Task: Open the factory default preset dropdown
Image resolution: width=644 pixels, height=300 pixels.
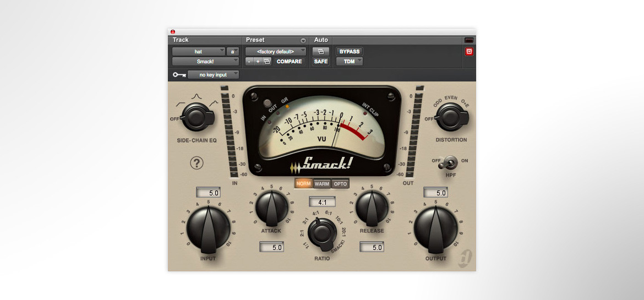Action: point(276,51)
